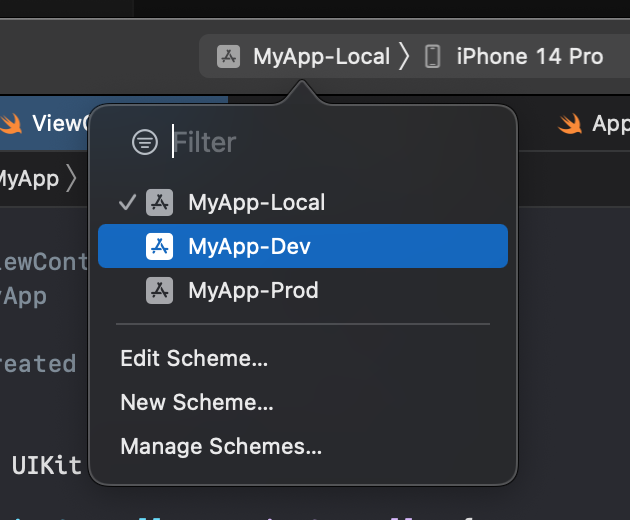The height and width of the screenshot is (520, 630).
Task: Click the iPhone device icon in the toolbar
Action: point(433,56)
